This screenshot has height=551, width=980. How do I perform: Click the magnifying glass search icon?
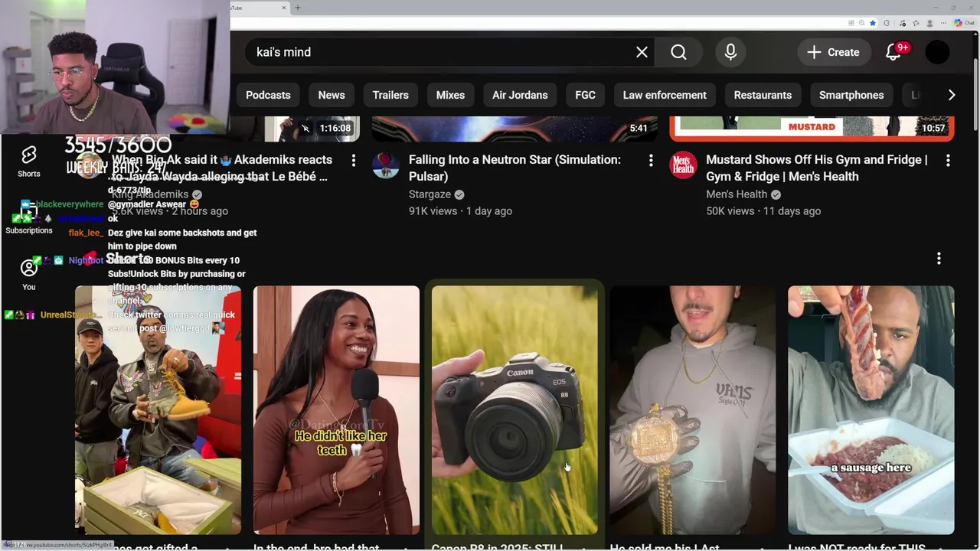point(679,52)
